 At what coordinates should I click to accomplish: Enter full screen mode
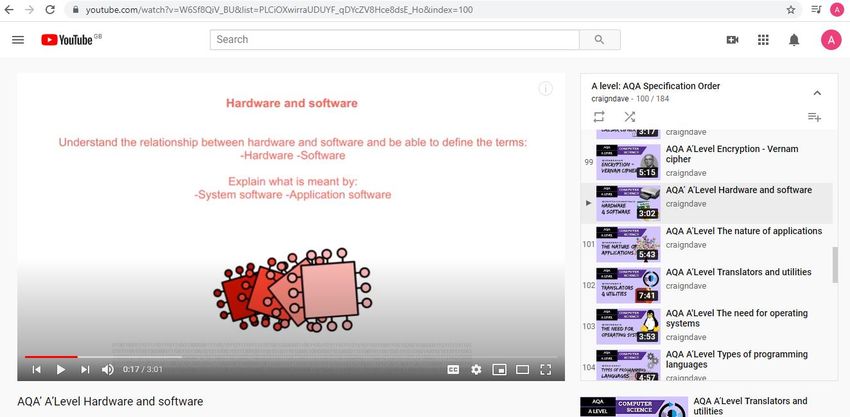click(545, 369)
